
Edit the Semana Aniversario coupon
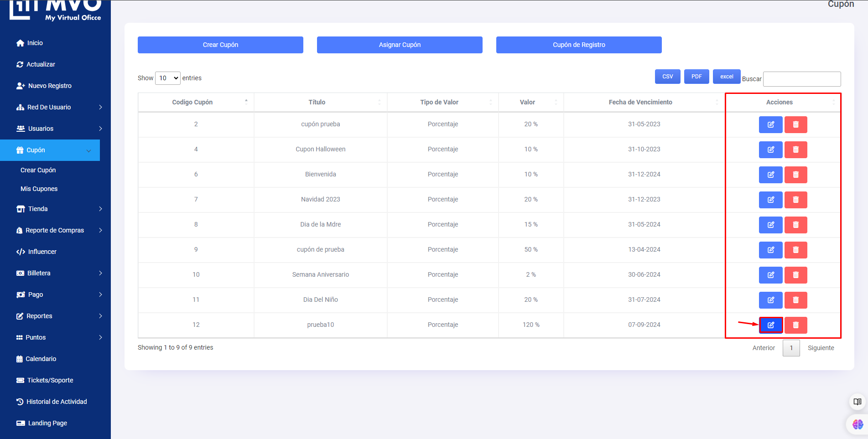click(770, 275)
